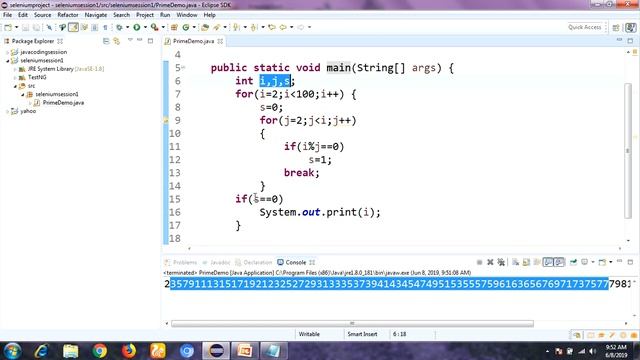The height and width of the screenshot is (360, 640).
Task: Switch to the Javadoc tab
Action: [216, 262]
